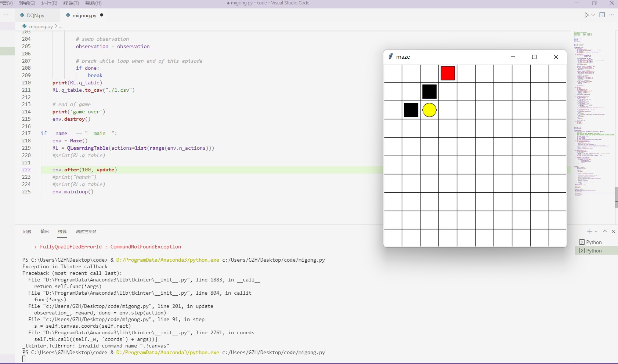Viewport: 618px width, 364px height.
Task: Click the 'if done:' code line
Action: 87,68
